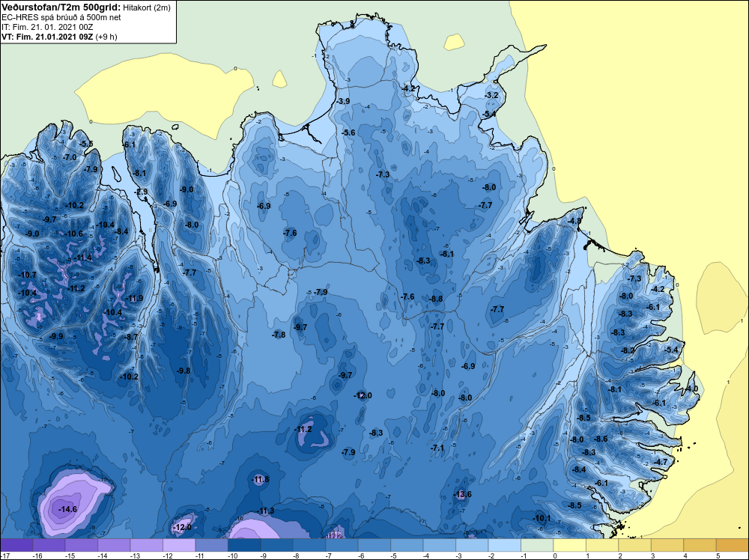Click the -12.0 value right of -9.7
Viewport: 749px width, 560px height.
click(x=363, y=395)
